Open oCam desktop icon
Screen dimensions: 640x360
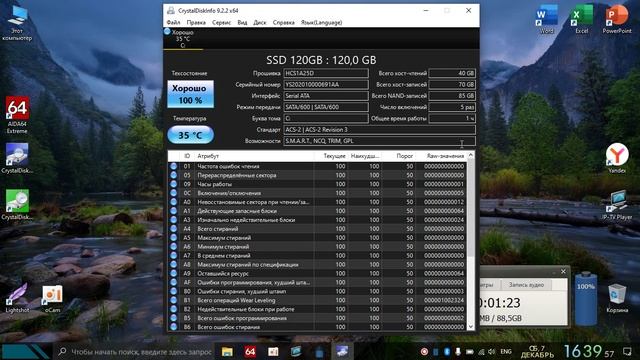[x=52, y=299]
